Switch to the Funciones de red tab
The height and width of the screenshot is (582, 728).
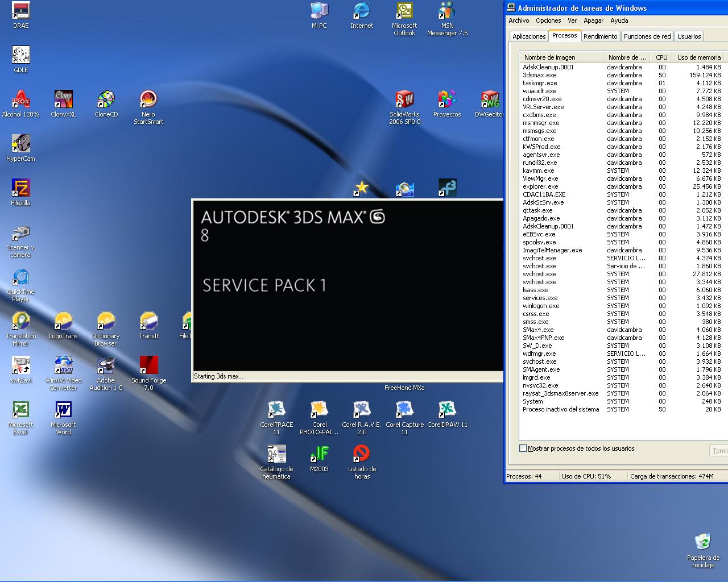pyautogui.click(x=647, y=36)
